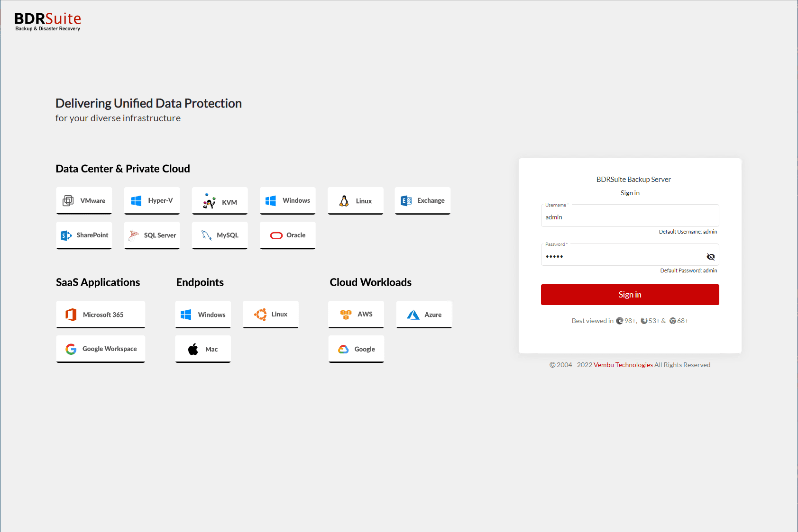Click the VMware label text
Screen dimensions: 798x532
coord(93,201)
